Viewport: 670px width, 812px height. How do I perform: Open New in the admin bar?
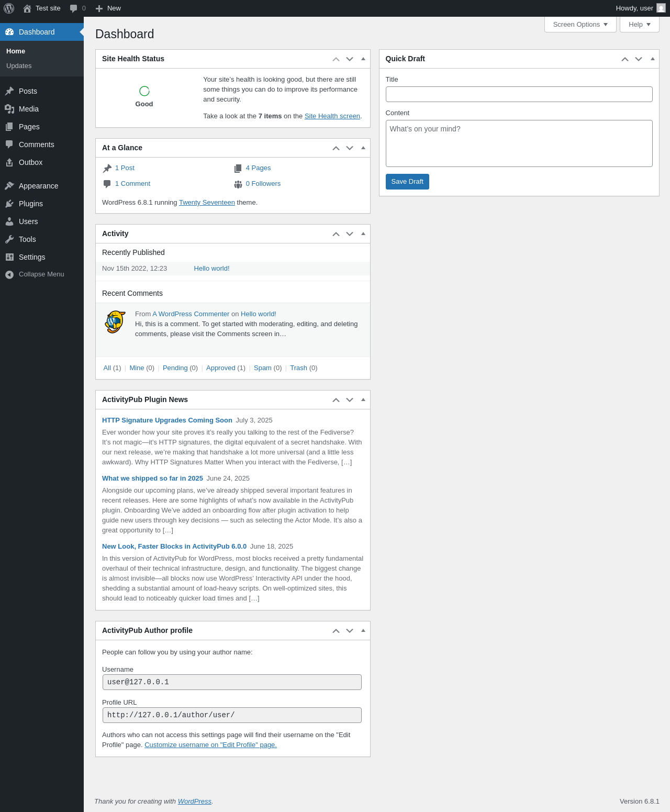pos(108,8)
